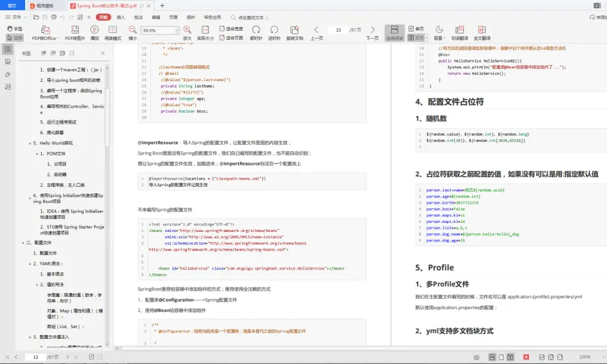Image resolution: width=607 pixels, height=364 pixels.
Task: Close the bookmarks panel with the X
Action: [x=102, y=53]
